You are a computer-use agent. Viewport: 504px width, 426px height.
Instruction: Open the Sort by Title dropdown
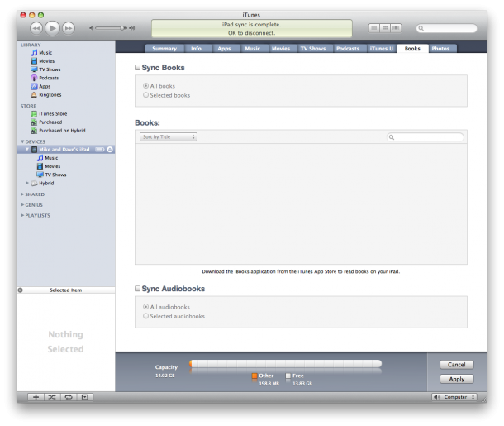[x=169, y=137]
